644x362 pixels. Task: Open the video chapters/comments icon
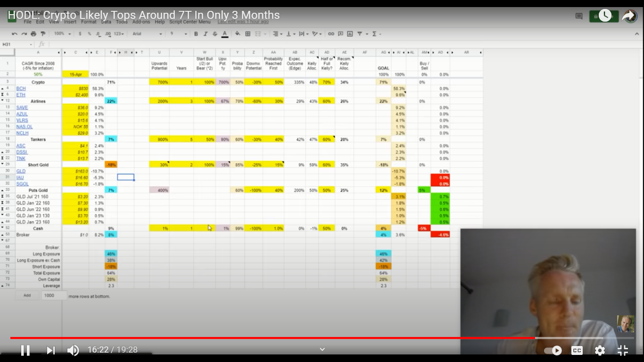pyautogui.click(x=579, y=16)
